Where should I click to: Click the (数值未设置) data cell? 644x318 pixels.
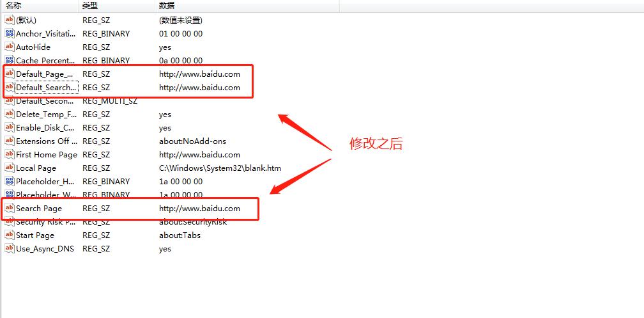[x=181, y=20]
